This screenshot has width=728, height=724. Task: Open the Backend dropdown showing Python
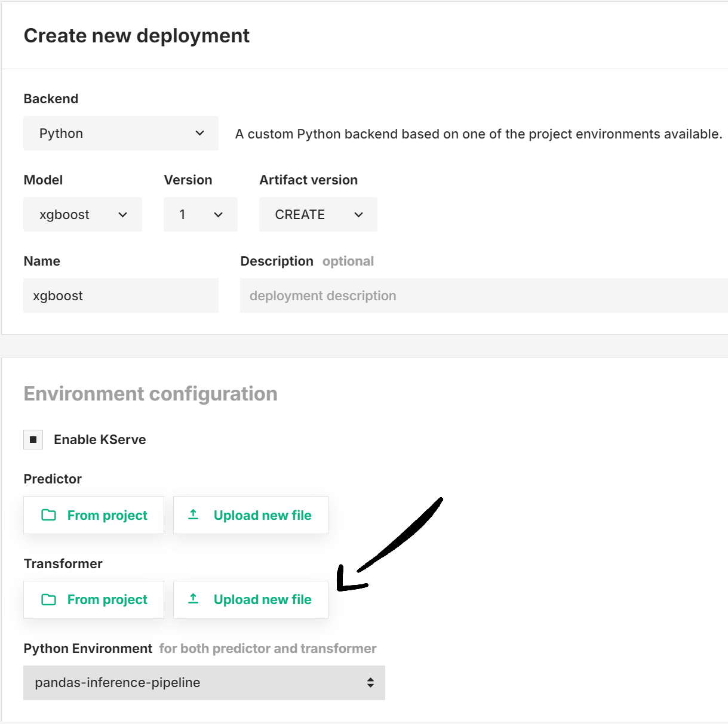click(119, 133)
